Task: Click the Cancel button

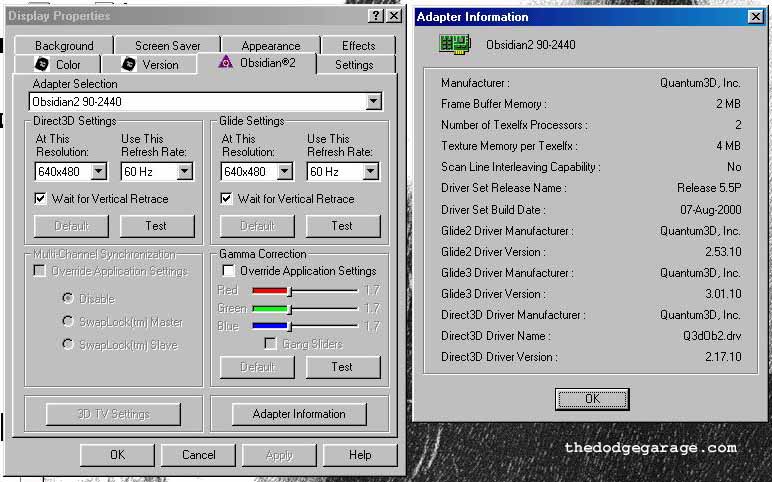Action: pos(198,455)
